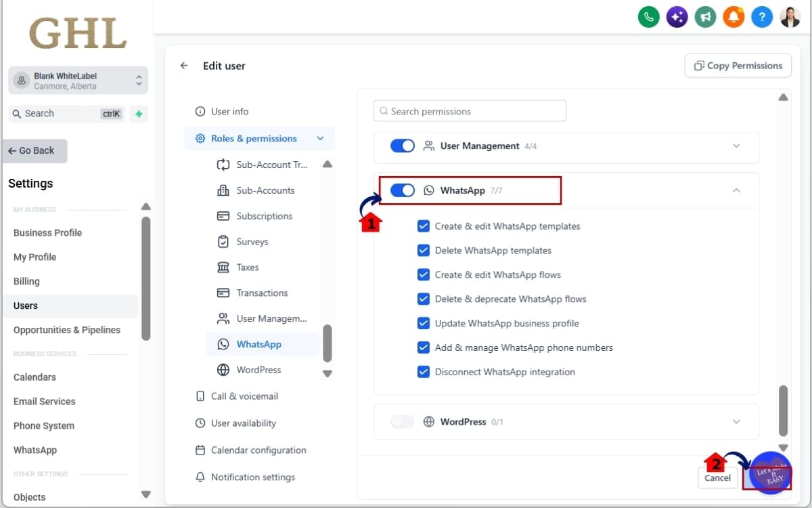Open the Blank WhiteLabel account switcher
Image resolution: width=812 pixels, height=508 pixels.
click(x=78, y=81)
